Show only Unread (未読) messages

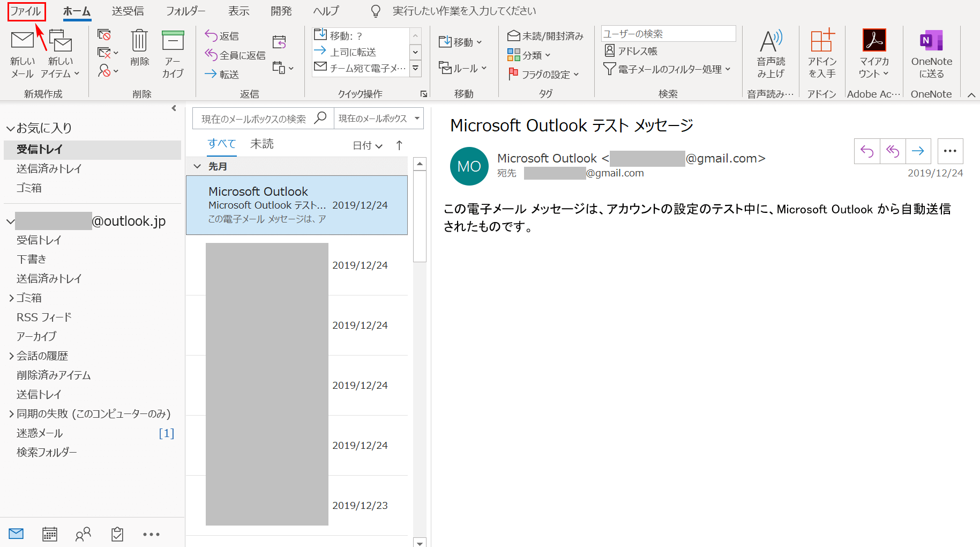point(262,144)
